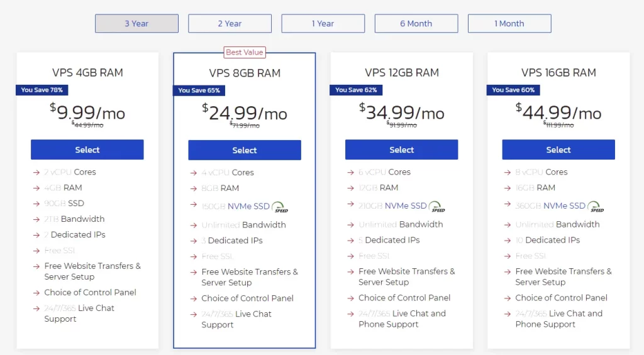Image resolution: width=644 pixels, height=355 pixels.
Task: Click the You Save 60% ribbon
Action: 513,90
